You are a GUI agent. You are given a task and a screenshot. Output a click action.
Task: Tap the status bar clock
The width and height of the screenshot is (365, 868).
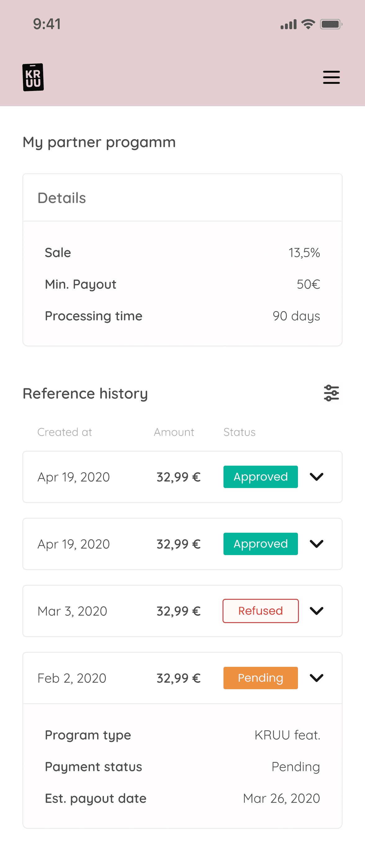point(47,24)
